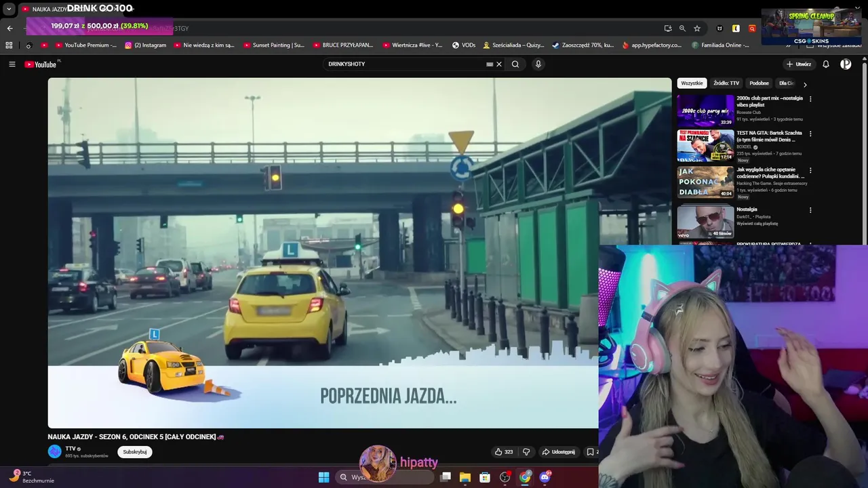Screen dimensions: 868x488
Task: Dislike the video with thumbs down
Action: click(x=526, y=452)
